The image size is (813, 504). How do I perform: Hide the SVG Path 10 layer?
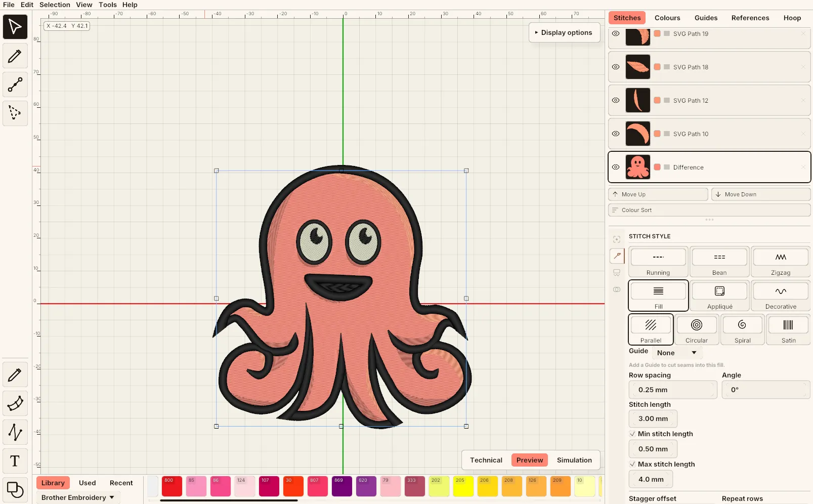pos(616,134)
